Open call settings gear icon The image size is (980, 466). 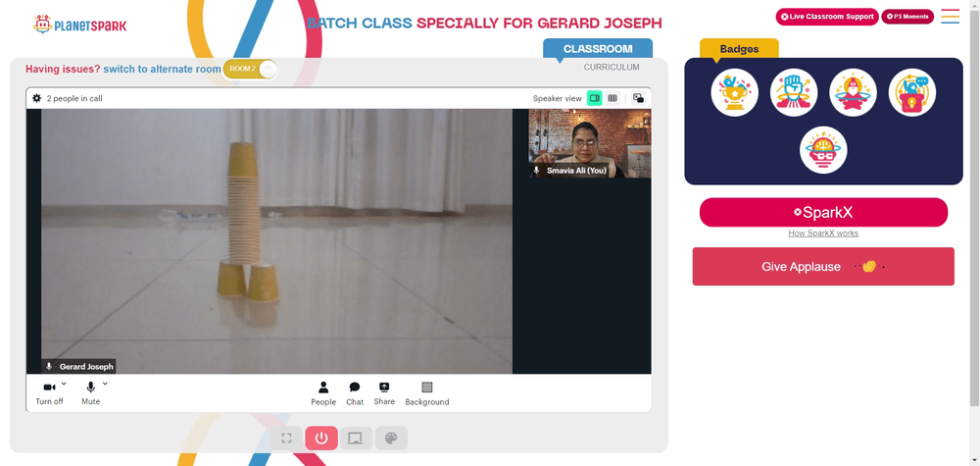[x=37, y=98]
